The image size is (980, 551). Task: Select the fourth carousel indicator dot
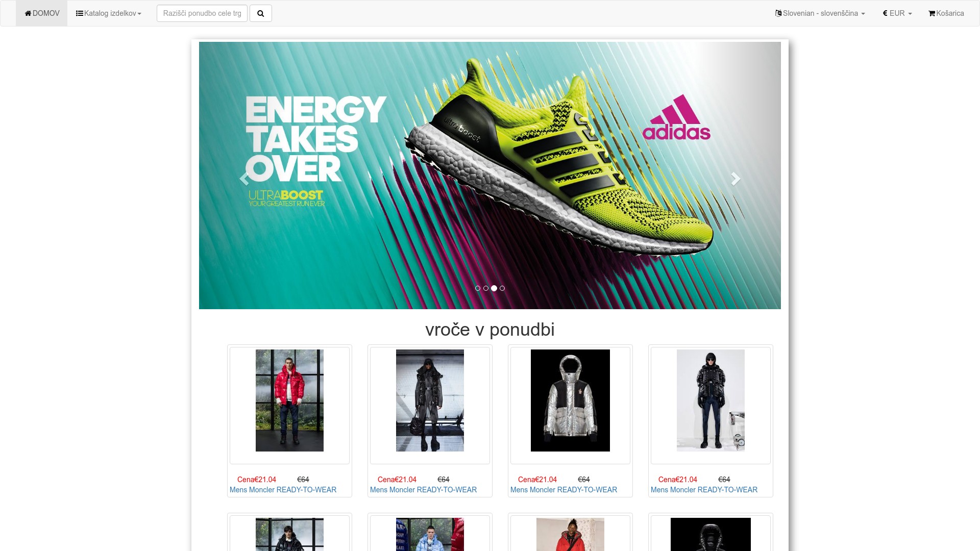tap(502, 288)
